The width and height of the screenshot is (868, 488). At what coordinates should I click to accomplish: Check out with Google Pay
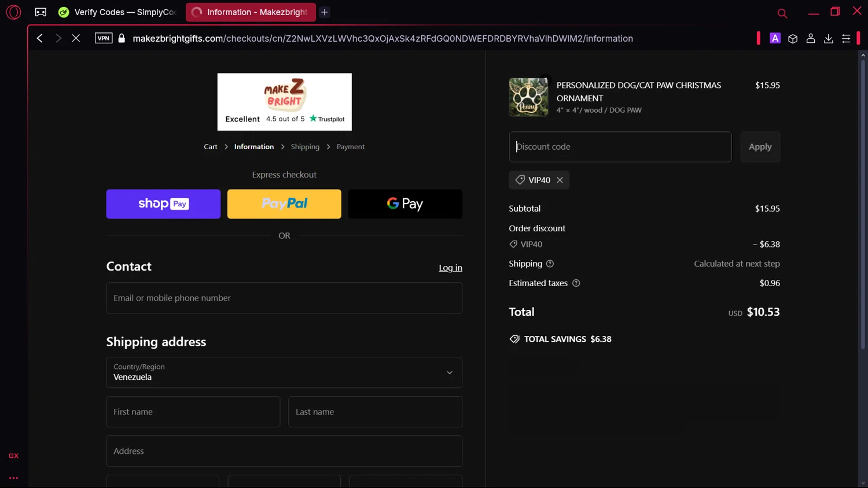(x=405, y=204)
